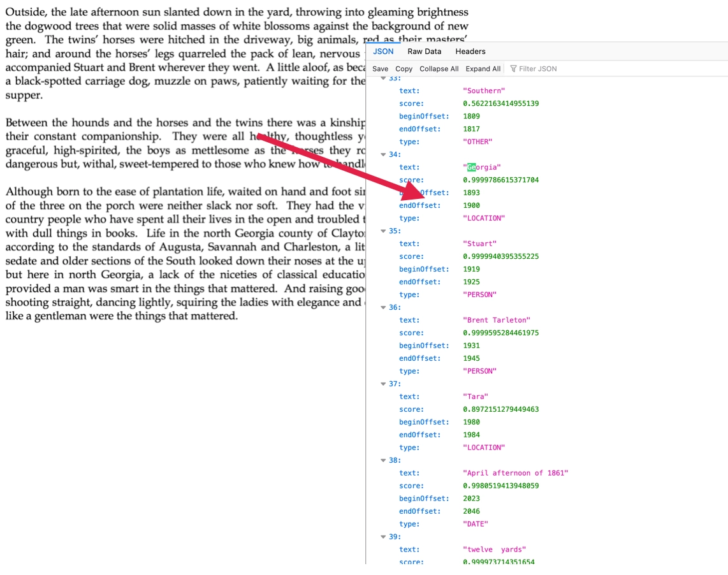Collapse the node 36 twisty
Viewport: 728px width, 575px height.
(383, 307)
